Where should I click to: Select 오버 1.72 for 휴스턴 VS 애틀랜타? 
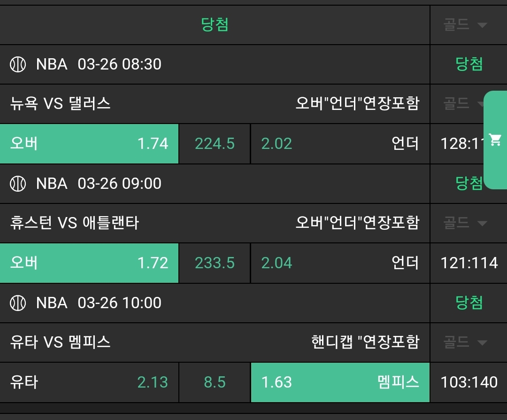(89, 263)
